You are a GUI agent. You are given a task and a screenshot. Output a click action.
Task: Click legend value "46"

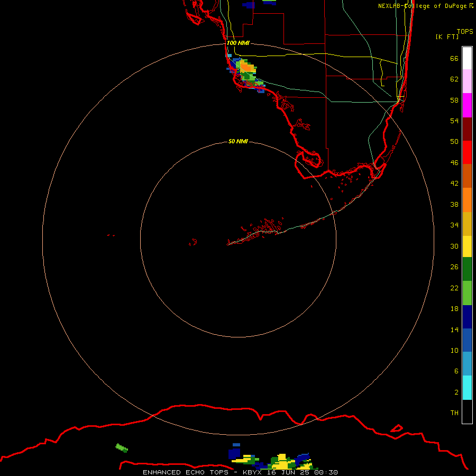[x=454, y=163]
